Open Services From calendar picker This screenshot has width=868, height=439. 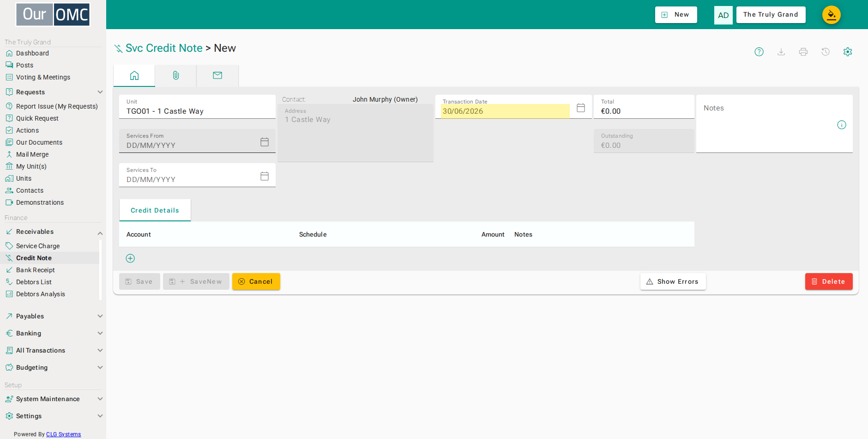pyautogui.click(x=265, y=142)
